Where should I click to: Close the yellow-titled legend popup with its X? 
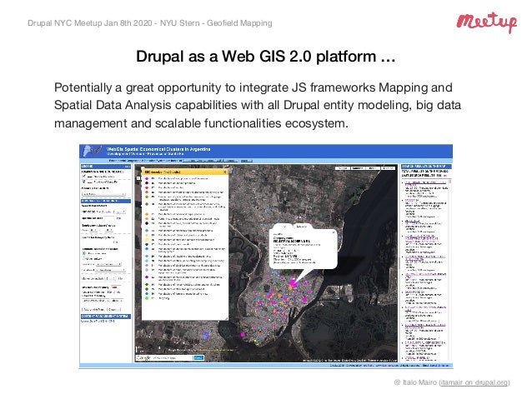(224, 172)
